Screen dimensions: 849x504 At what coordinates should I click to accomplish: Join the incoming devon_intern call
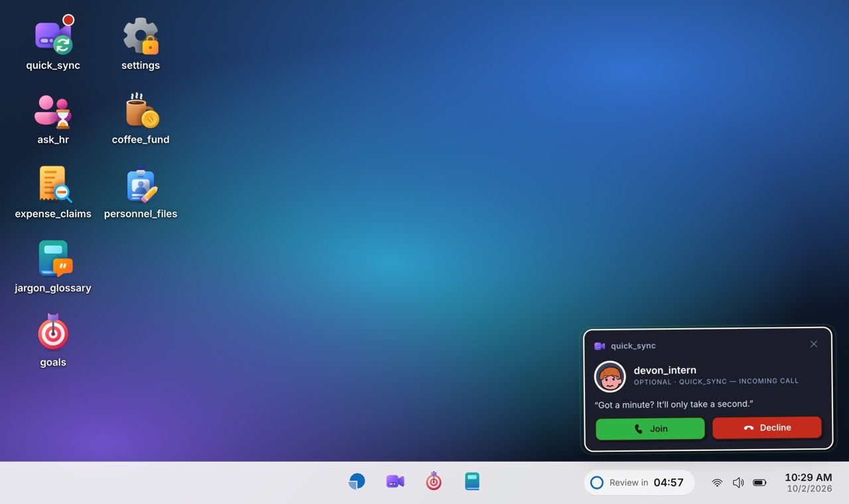(x=650, y=428)
